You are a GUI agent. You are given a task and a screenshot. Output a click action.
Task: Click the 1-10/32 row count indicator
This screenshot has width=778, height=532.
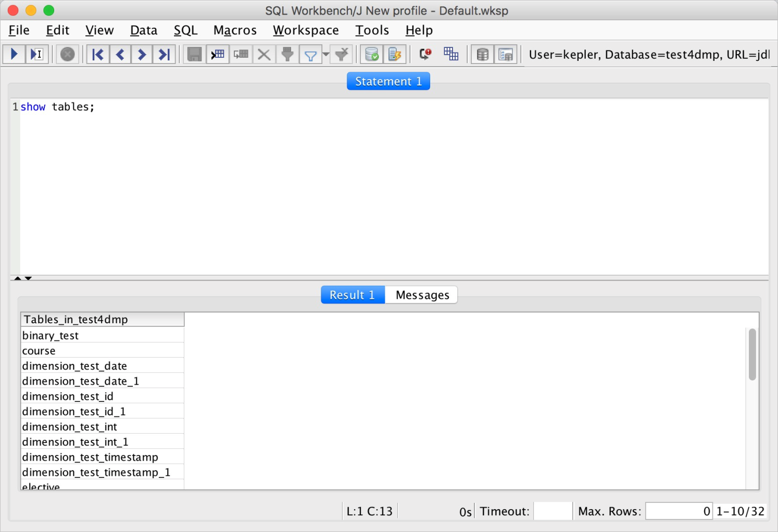(741, 511)
